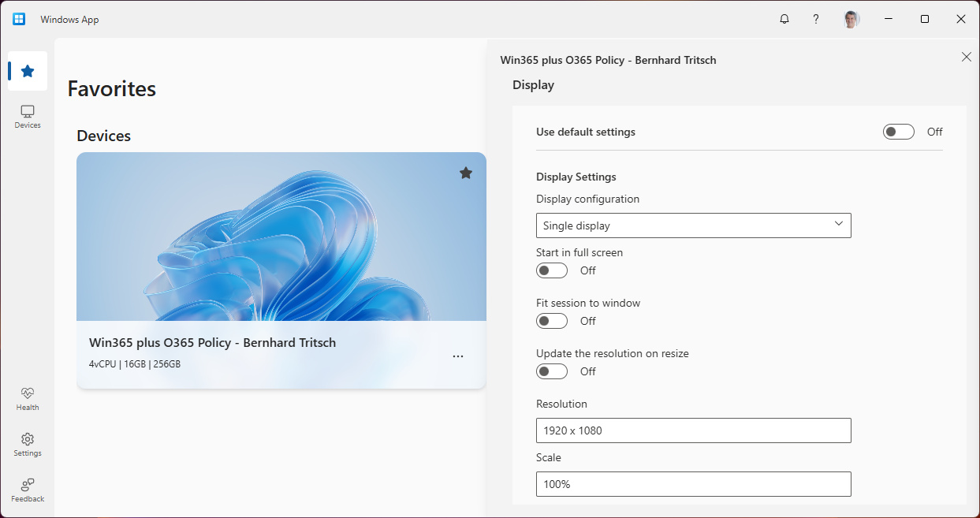
Task: Open Settings from the sidebar
Action: tap(27, 444)
